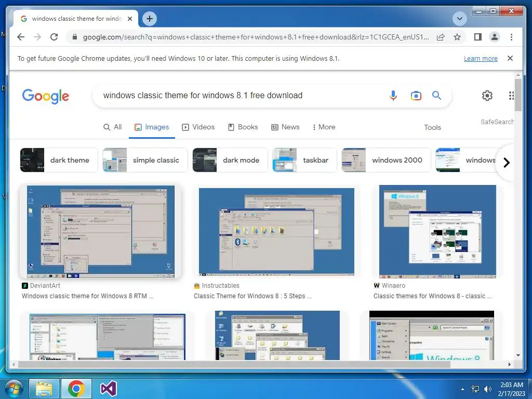Open the network tray icon
532x399 pixels.
[x=475, y=389]
